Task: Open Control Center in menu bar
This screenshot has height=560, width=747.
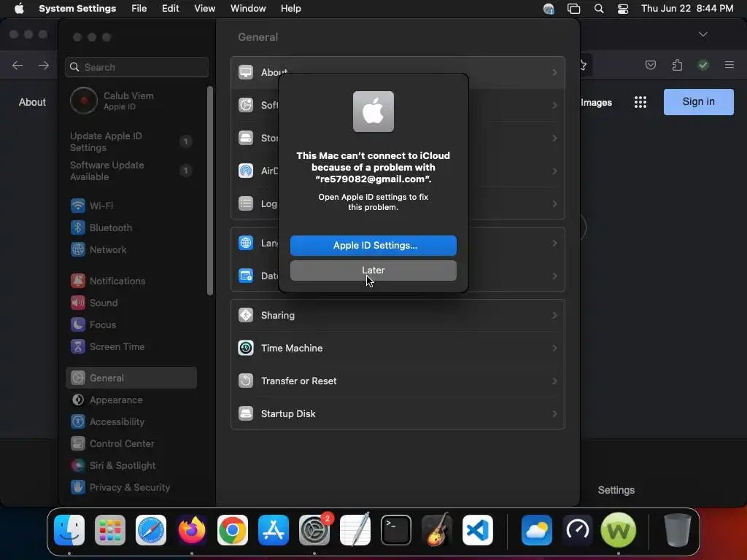Action: [623, 9]
